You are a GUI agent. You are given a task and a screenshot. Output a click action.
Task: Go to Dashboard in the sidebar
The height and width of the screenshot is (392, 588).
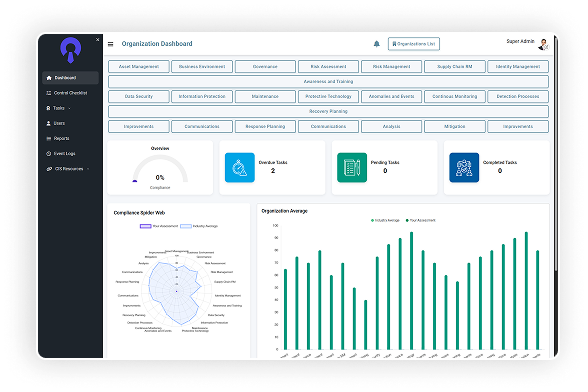(70, 78)
